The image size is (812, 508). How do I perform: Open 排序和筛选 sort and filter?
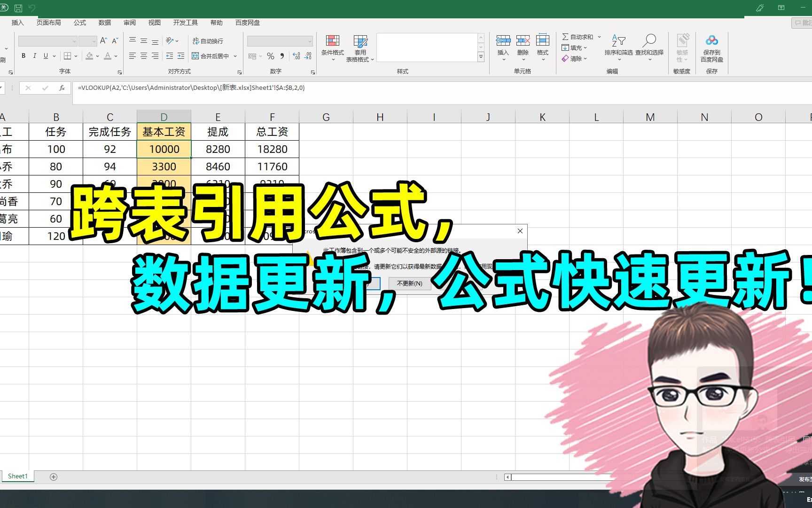coord(618,48)
